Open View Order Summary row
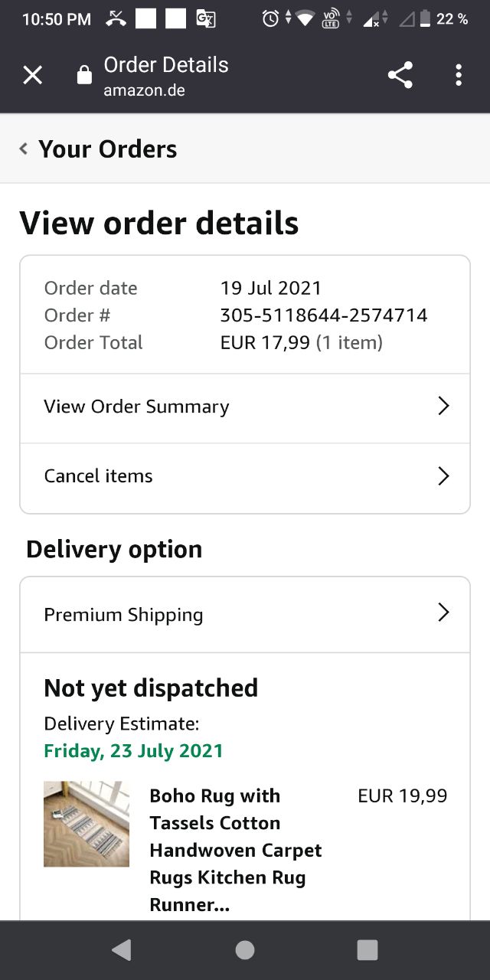490x980 pixels. pyautogui.click(x=136, y=407)
